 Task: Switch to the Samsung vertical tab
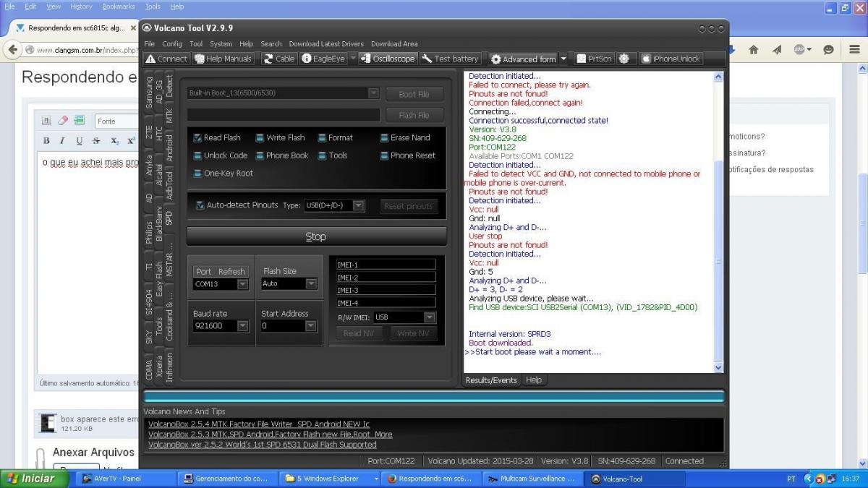(x=149, y=93)
